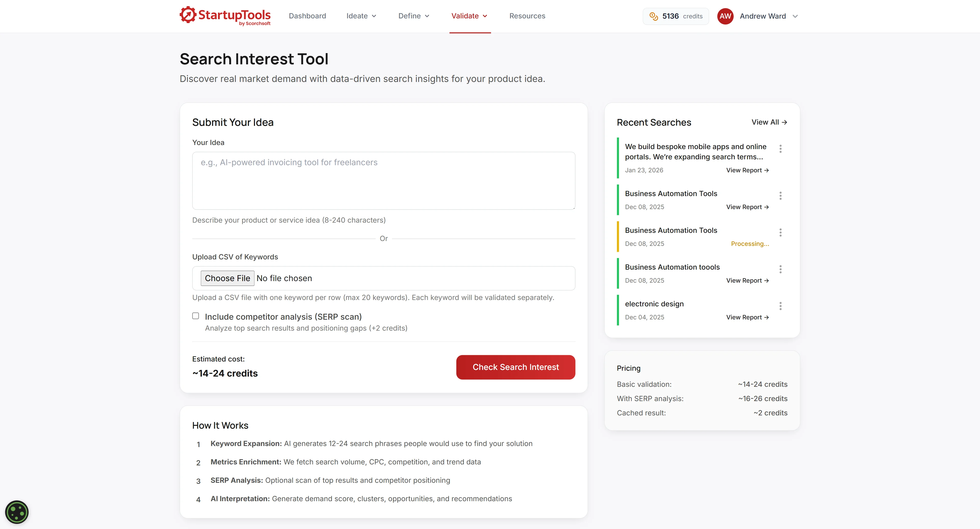Image resolution: width=980 pixels, height=529 pixels.
Task: Click the credits coins icon
Action: pyautogui.click(x=654, y=16)
